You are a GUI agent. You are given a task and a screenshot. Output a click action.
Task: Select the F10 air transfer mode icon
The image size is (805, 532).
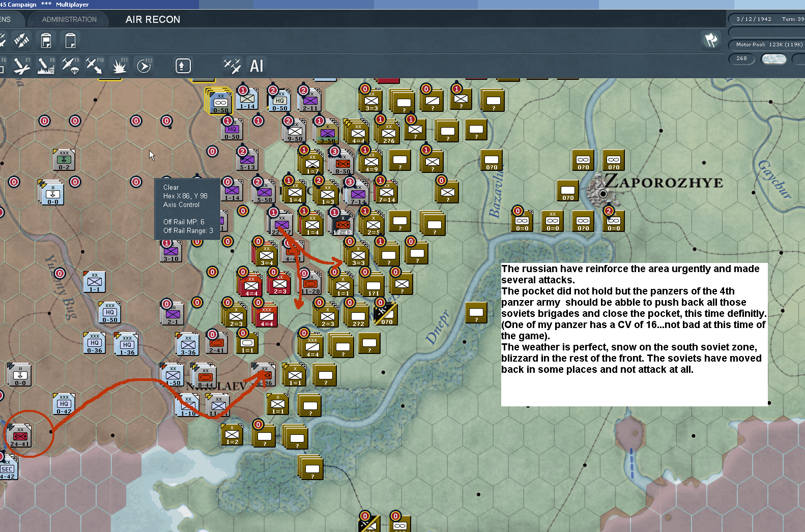click(x=94, y=66)
